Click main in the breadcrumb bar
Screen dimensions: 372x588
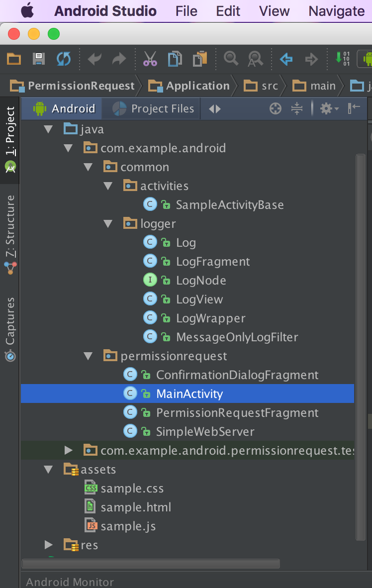[314, 86]
